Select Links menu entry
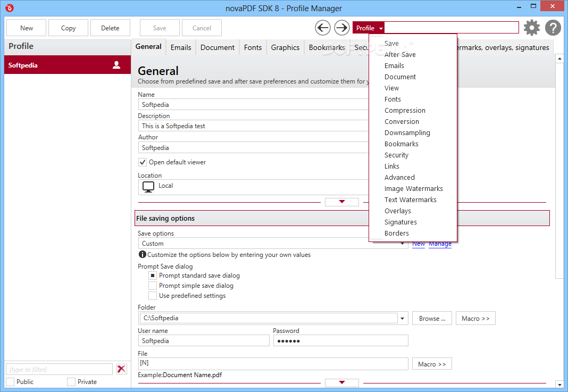The height and width of the screenshot is (392, 568). pyautogui.click(x=391, y=166)
